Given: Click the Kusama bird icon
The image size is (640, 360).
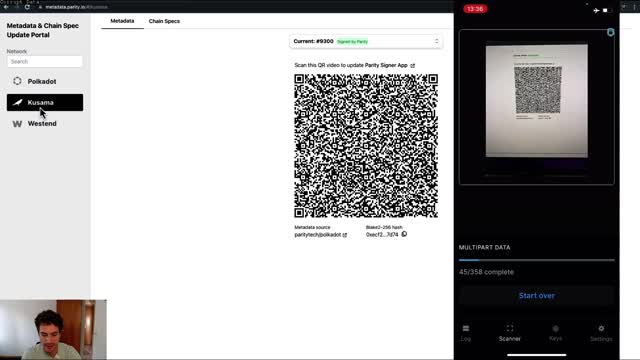Looking at the screenshot, I should point(17,102).
